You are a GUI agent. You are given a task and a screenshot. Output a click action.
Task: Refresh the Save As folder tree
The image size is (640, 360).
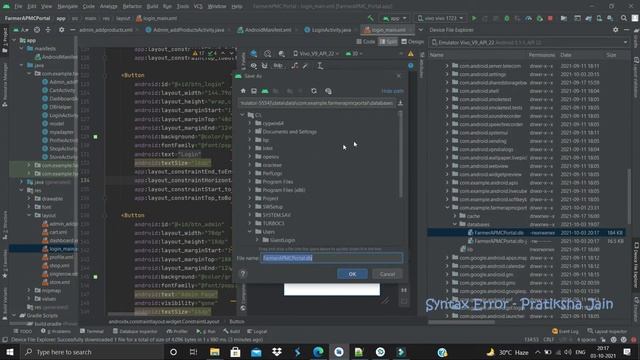click(x=314, y=91)
